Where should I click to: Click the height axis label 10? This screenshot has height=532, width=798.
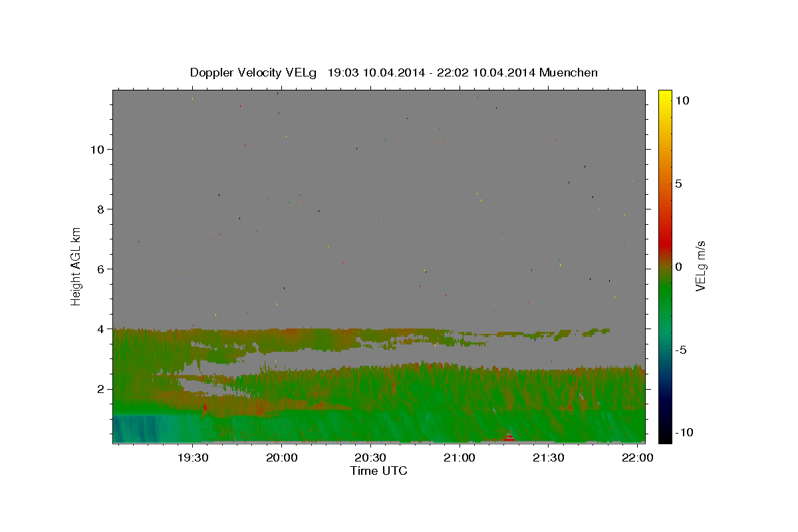tap(98, 150)
